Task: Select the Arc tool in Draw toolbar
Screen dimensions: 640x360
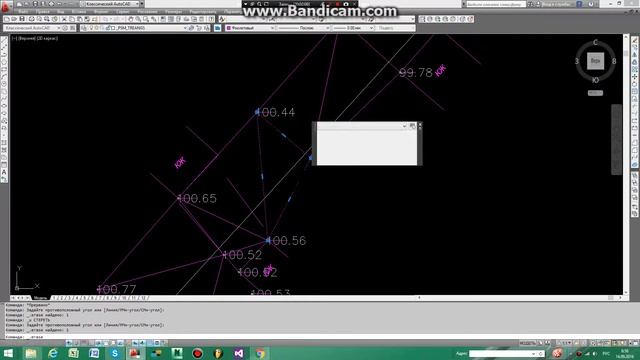Action: click(x=4, y=77)
